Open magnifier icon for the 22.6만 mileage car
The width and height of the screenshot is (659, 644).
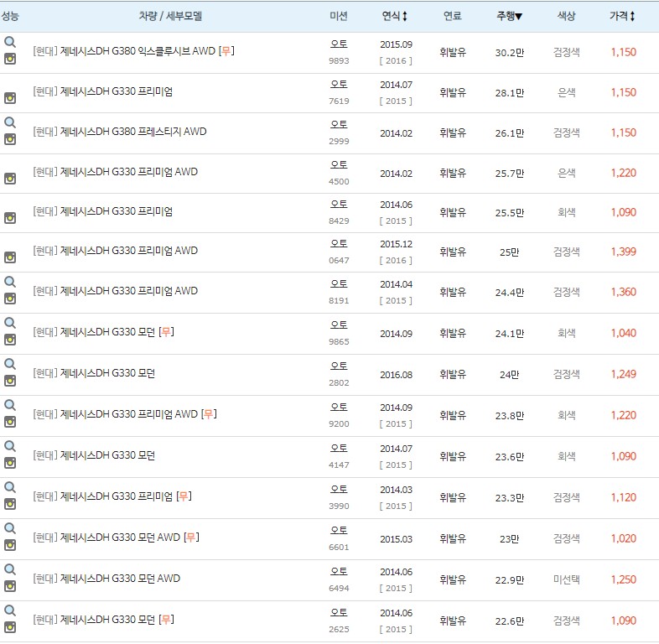(x=10, y=610)
